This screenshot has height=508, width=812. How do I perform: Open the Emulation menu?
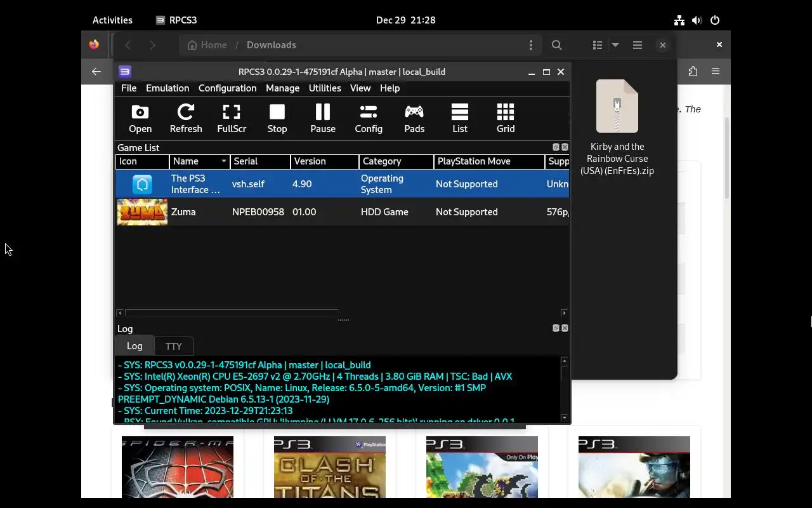[167, 88]
